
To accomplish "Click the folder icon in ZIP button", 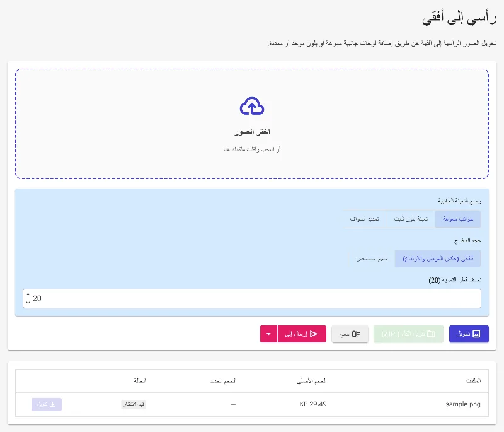I will [431, 334].
